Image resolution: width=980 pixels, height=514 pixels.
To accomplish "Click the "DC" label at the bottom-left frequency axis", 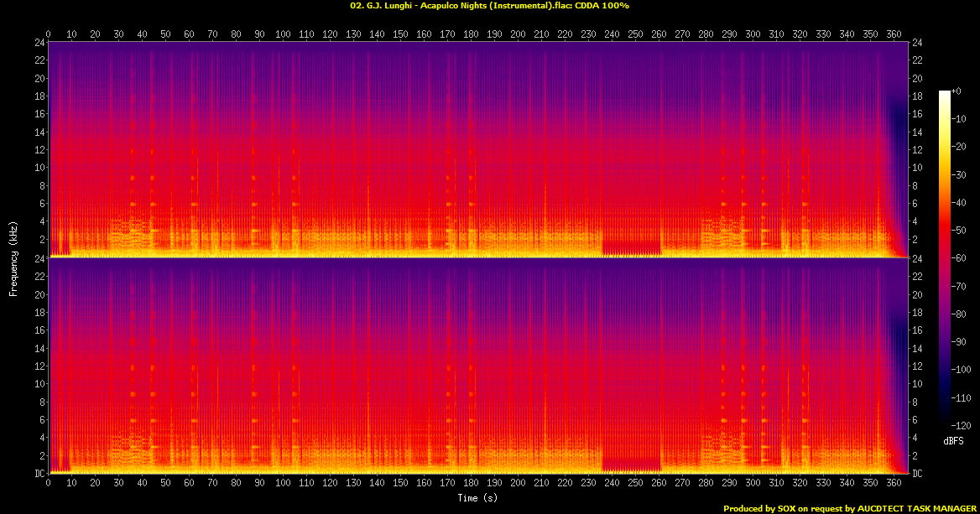I will 40,474.
